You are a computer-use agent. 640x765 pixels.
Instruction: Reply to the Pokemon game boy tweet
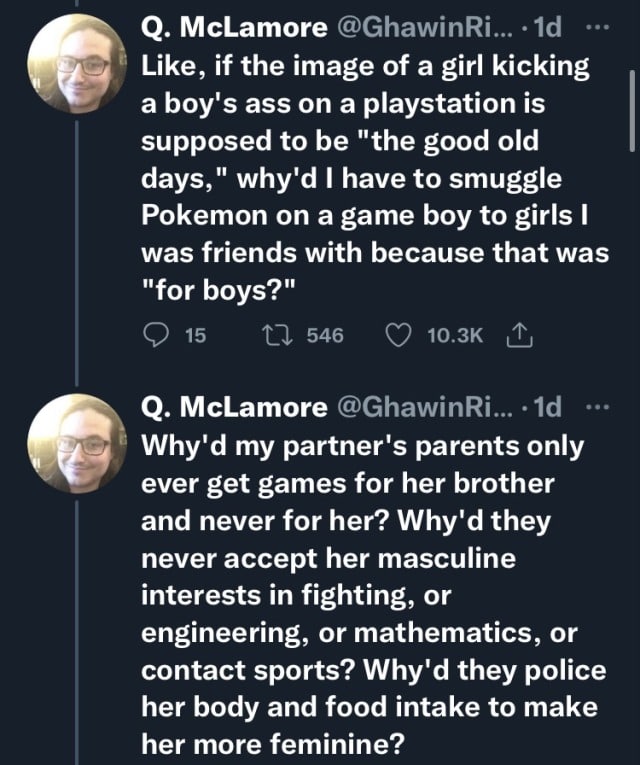click(157, 336)
